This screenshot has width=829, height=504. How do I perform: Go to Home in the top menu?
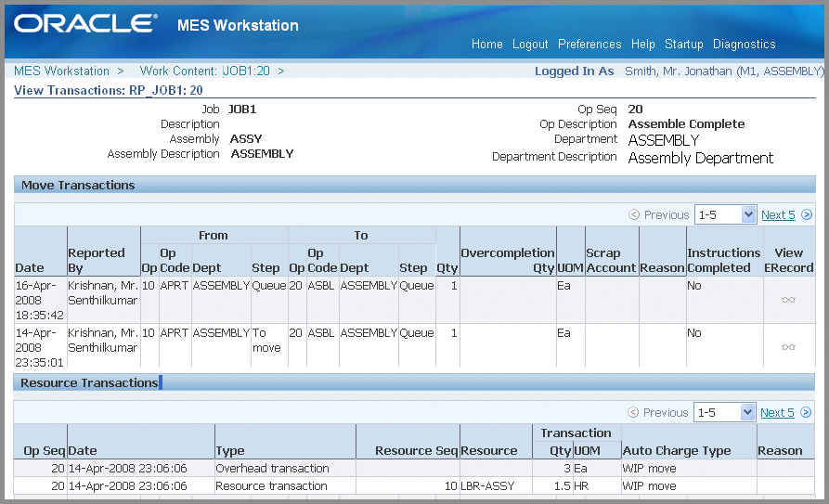(x=487, y=45)
